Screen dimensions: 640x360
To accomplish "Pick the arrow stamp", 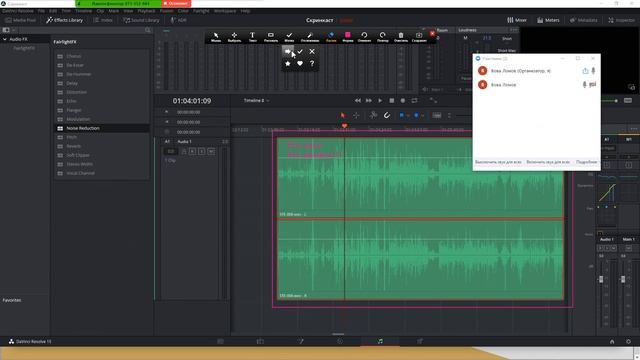I will point(288,51).
